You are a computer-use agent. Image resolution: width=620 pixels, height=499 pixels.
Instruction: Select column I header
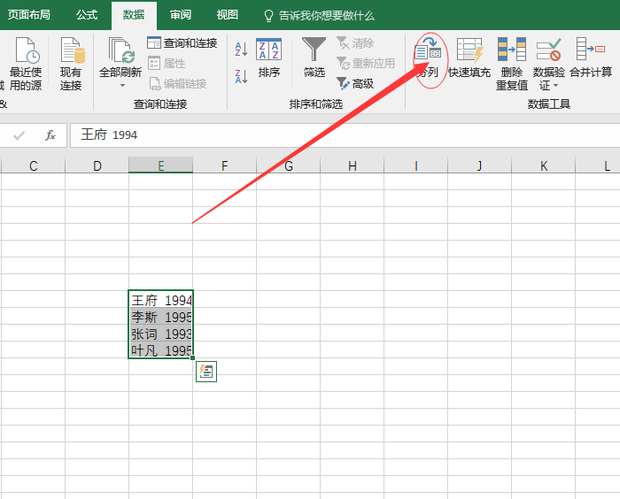point(416,165)
